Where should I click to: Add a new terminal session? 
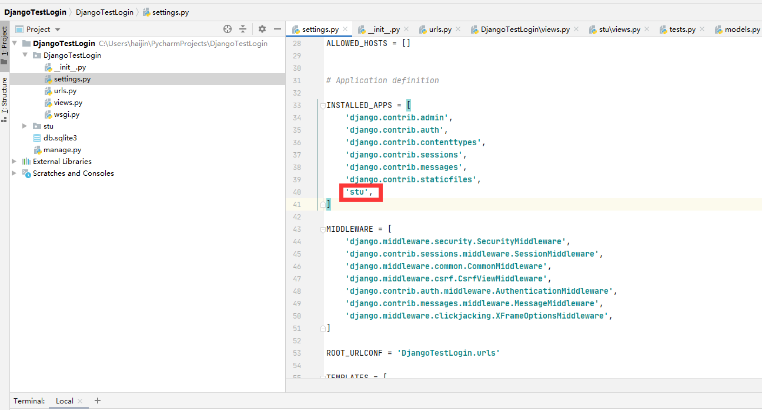tap(97, 401)
